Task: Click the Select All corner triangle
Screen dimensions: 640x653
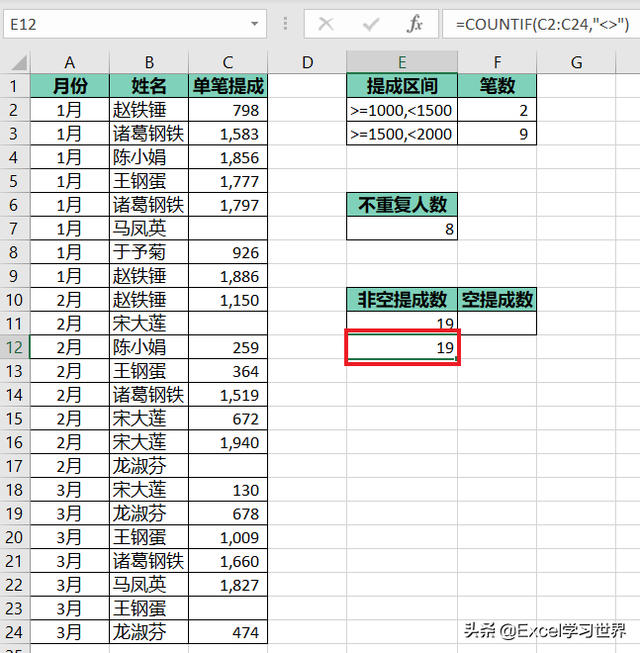Action: [19, 62]
